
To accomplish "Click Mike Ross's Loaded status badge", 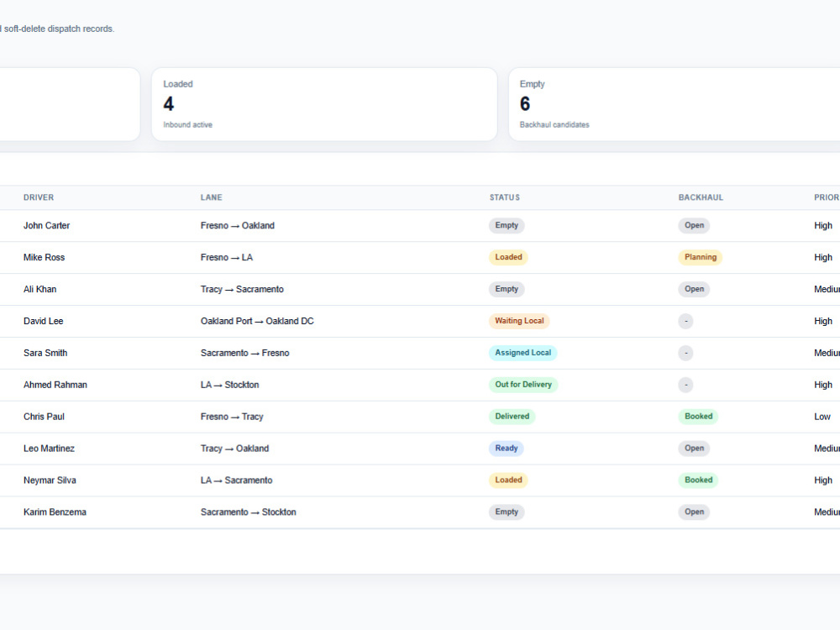I will point(508,257).
